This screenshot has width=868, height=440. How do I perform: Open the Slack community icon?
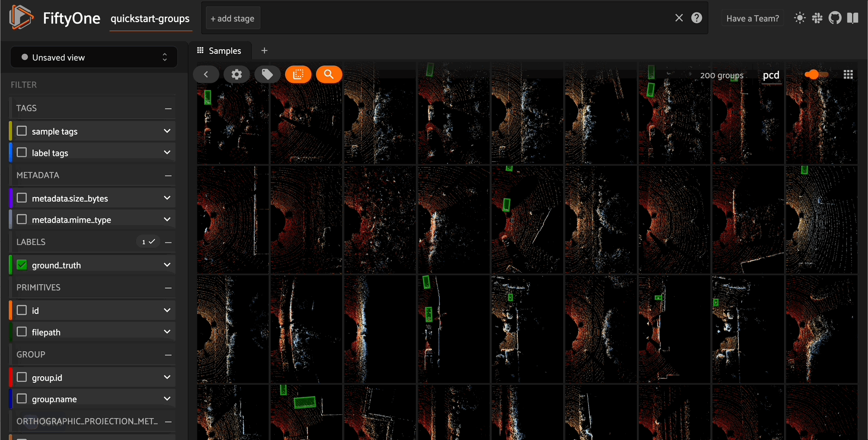pyautogui.click(x=817, y=18)
